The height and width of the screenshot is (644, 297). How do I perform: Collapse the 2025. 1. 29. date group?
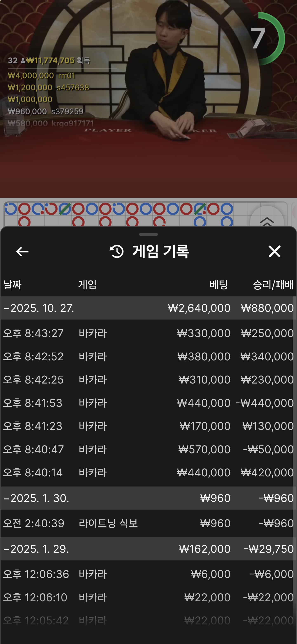[36, 549]
